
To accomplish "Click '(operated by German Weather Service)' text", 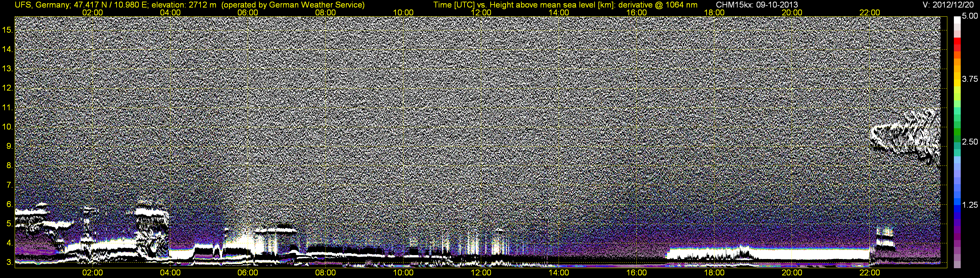I will click(x=293, y=5).
